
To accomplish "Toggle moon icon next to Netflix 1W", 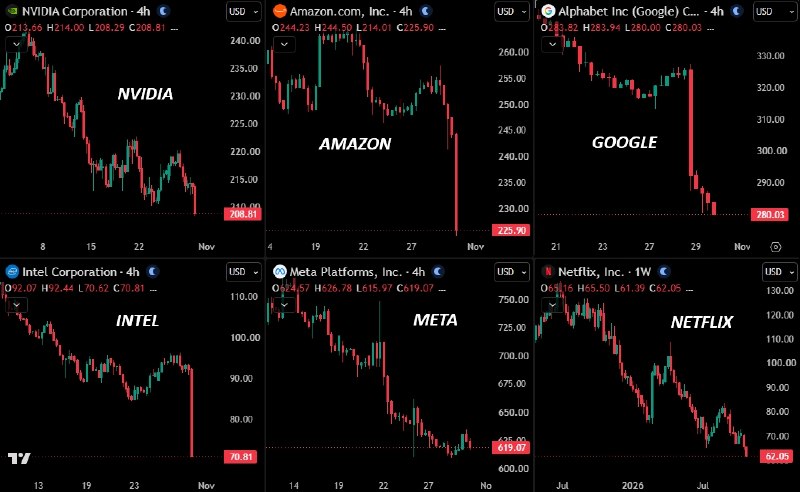I will click(663, 272).
